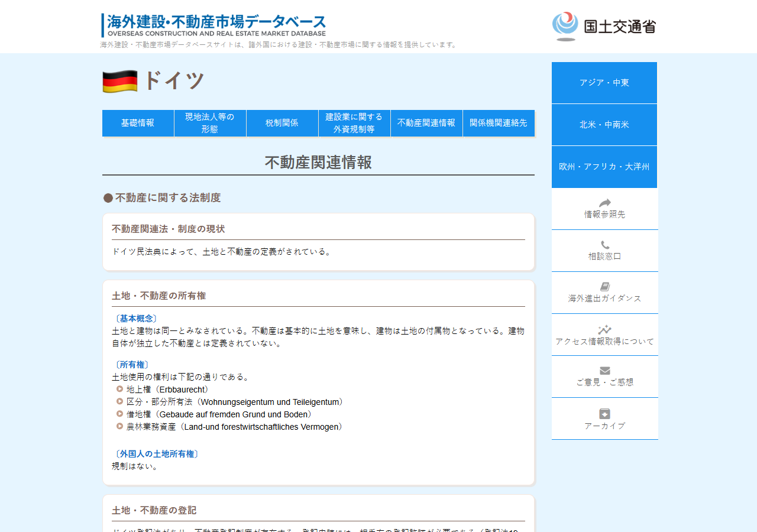Click the 不動産関連情報 page heading
Screen dimensions: 757x532
pyautogui.click(x=318, y=162)
